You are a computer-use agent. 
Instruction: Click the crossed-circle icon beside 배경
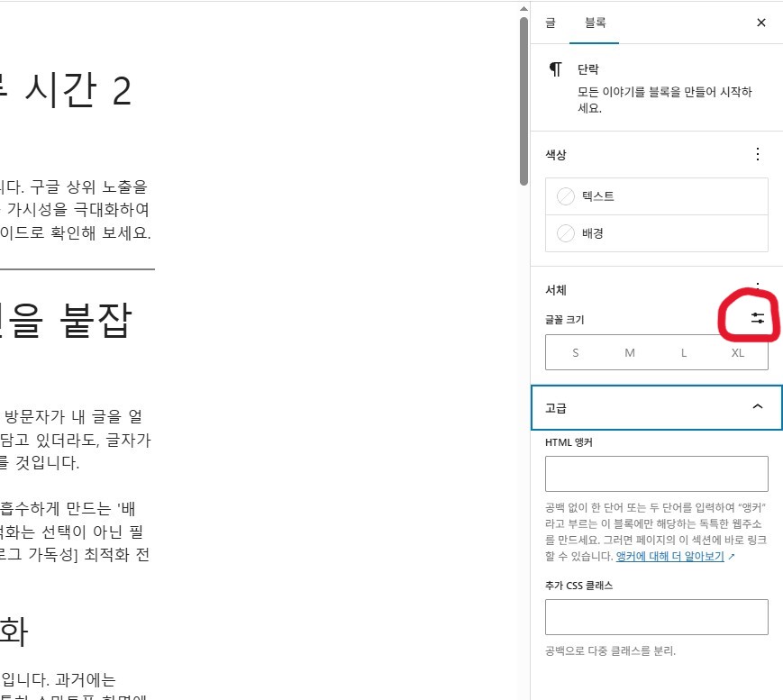pos(567,232)
